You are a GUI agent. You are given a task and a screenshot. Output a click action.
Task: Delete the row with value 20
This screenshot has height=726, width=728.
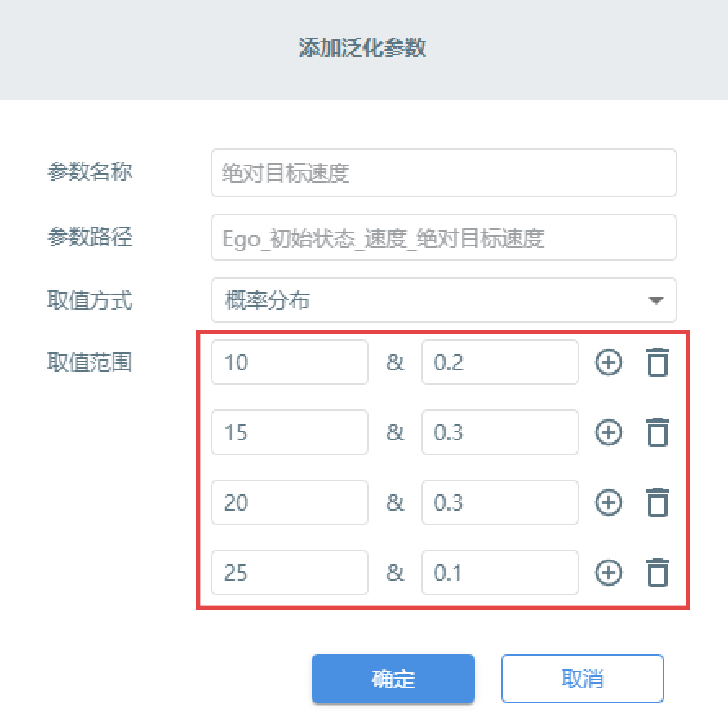click(x=658, y=502)
